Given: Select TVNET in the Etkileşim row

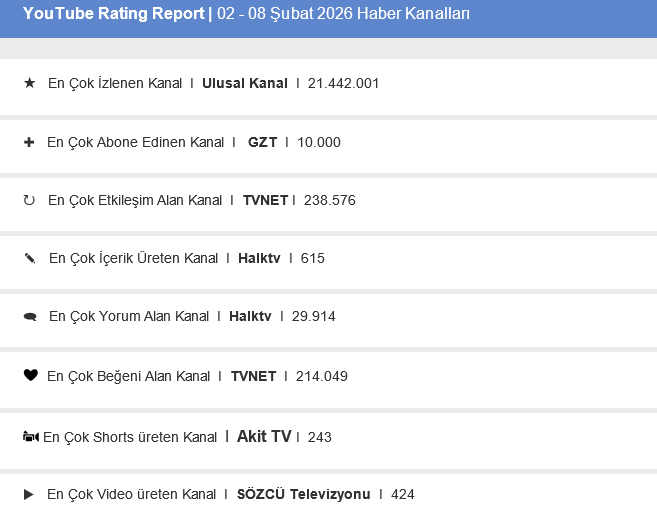Looking at the screenshot, I should (265, 200).
